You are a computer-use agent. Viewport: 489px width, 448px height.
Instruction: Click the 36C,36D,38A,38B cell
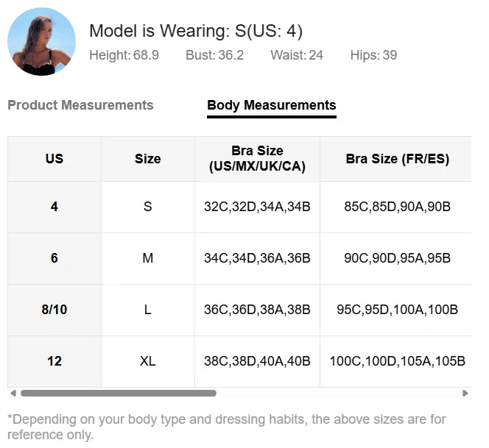(257, 310)
